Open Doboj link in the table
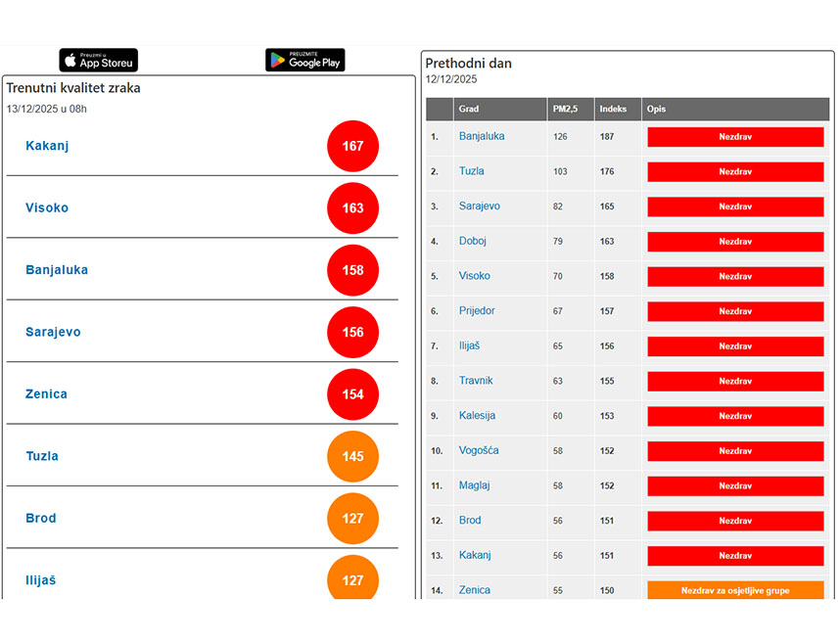 pos(473,241)
